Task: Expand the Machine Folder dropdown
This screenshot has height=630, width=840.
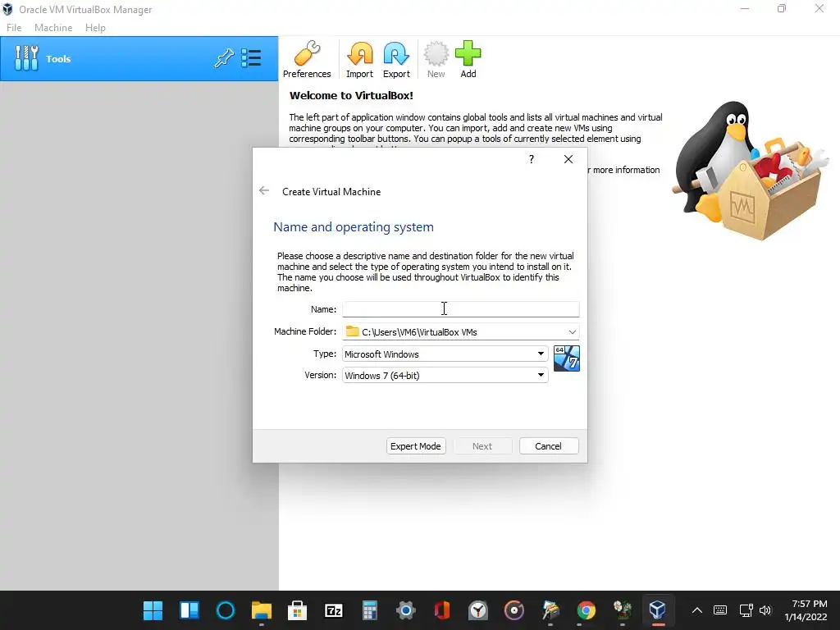Action: (x=572, y=332)
